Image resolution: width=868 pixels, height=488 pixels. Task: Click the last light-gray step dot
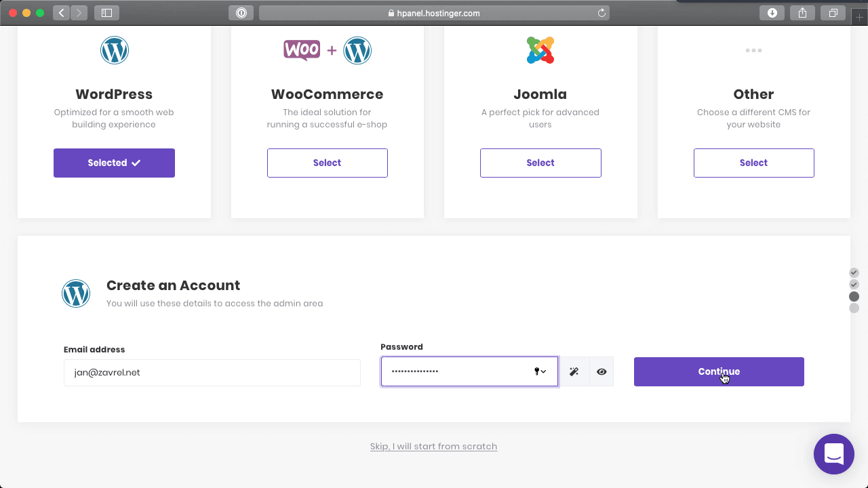[x=854, y=308]
